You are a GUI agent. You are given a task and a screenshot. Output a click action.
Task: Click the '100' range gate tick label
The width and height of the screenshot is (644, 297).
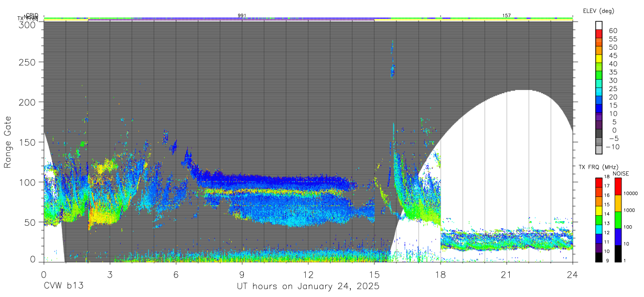coord(28,182)
